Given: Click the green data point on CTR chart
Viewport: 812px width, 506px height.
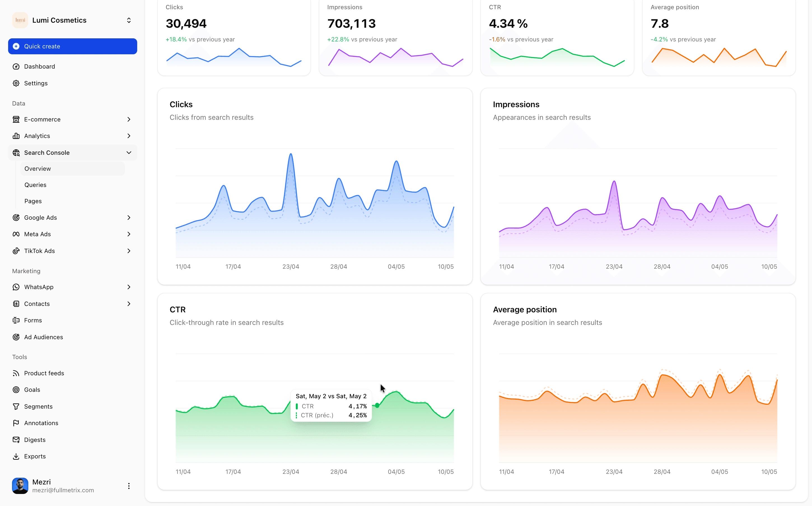Looking at the screenshot, I should coord(377,405).
